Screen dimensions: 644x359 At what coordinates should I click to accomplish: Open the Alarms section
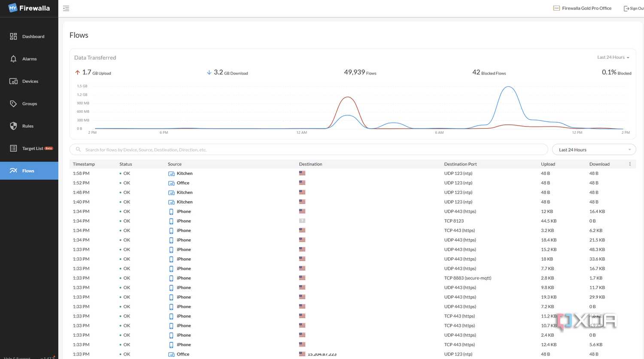(29, 59)
